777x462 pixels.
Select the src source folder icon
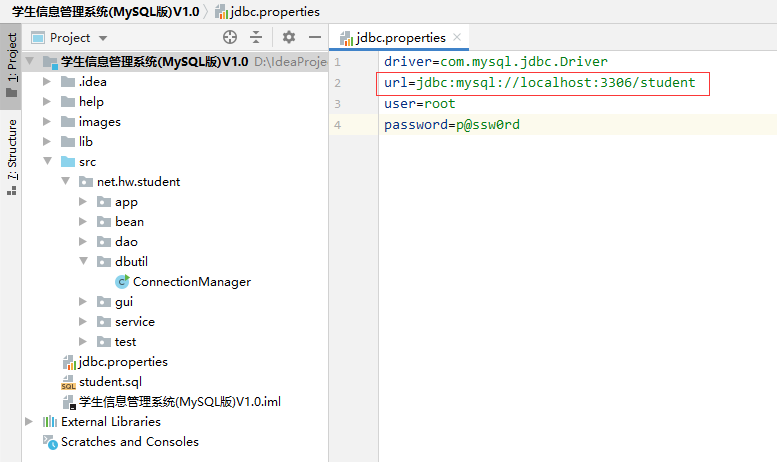click(x=68, y=162)
